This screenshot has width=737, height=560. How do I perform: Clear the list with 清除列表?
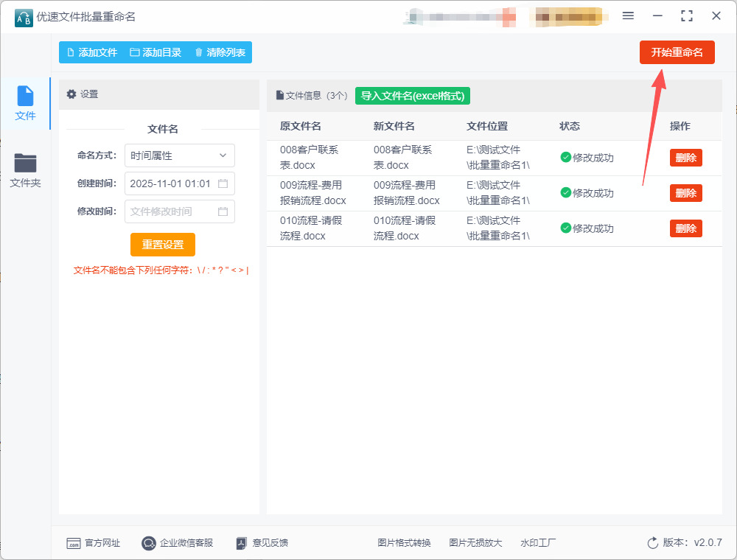pyautogui.click(x=220, y=52)
